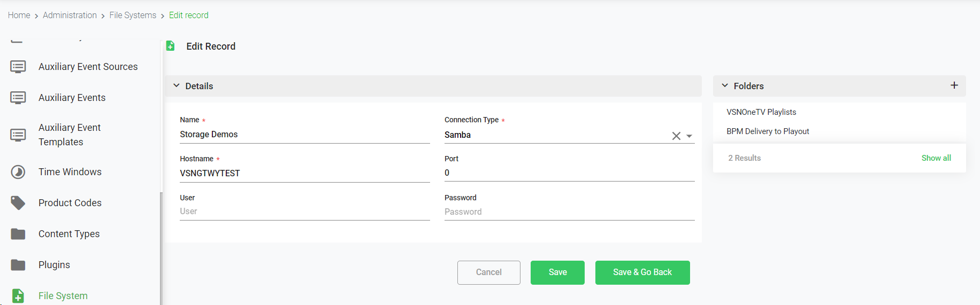Click the Auxiliary Events list icon
The height and width of the screenshot is (305, 980).
18,98
